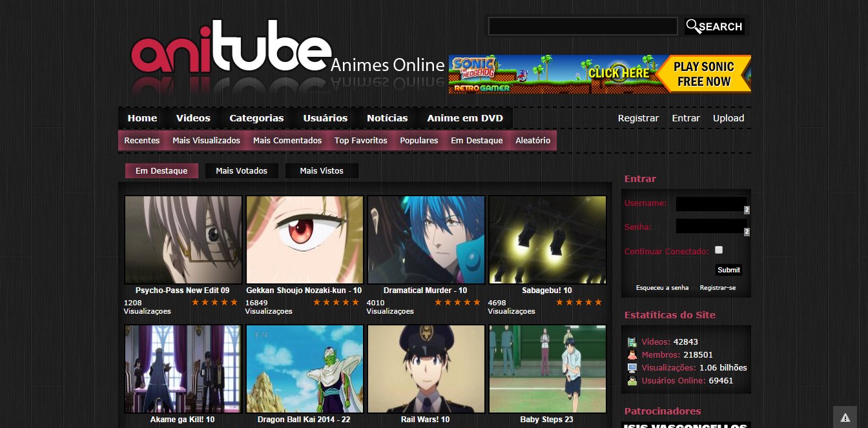
Task: Enable the Continuar Conectado checkbox
Action: tap(718, 250)
